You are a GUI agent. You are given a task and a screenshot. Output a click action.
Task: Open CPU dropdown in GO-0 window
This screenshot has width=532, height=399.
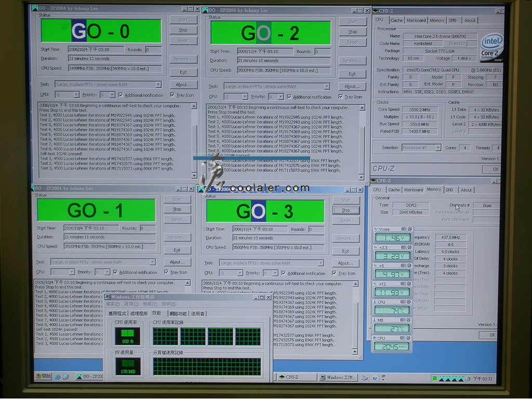[x=76, y=95]
